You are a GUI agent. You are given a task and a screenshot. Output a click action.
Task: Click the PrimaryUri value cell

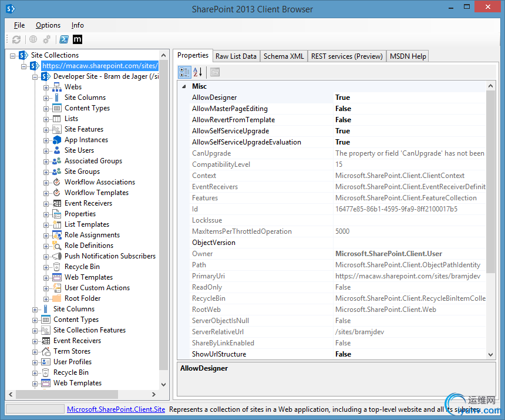coord(410,276)
